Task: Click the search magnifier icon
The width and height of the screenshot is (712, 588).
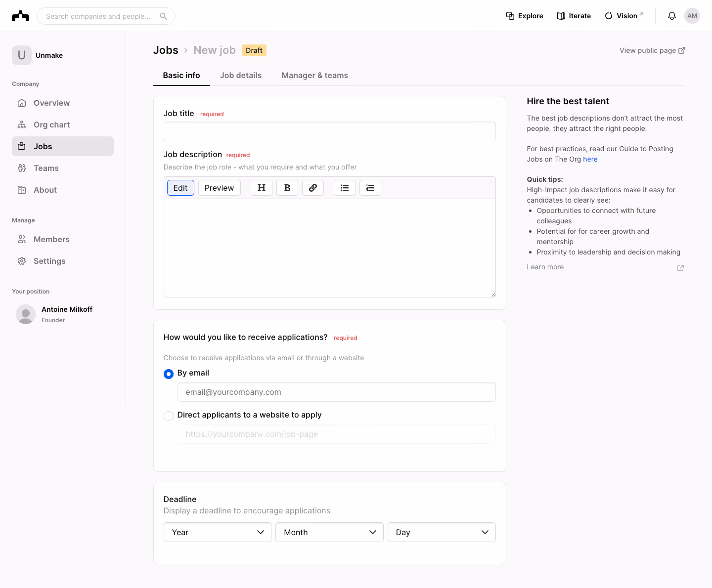Action: [164, 16]
